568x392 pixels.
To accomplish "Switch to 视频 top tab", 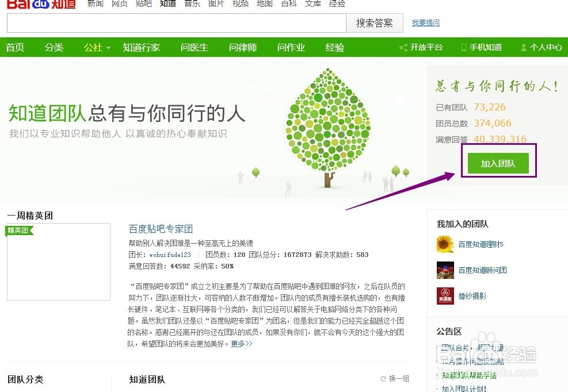I will [x=241, y=3].
